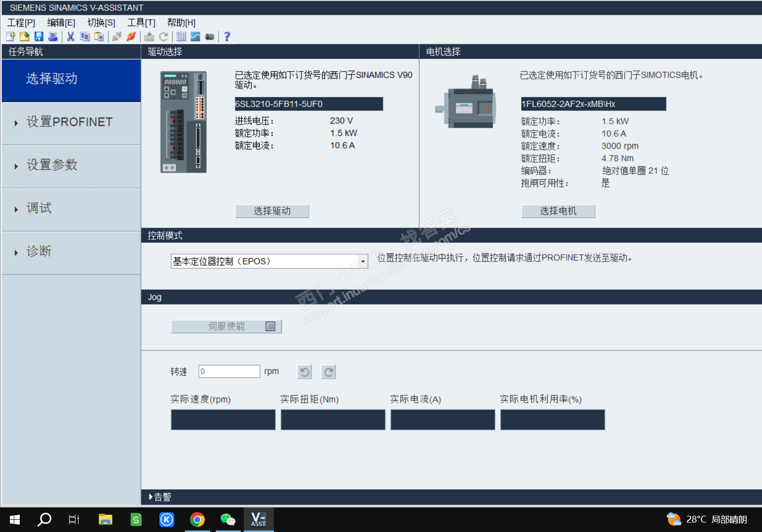Click the SIMOTICS motor image

point(465,103)
